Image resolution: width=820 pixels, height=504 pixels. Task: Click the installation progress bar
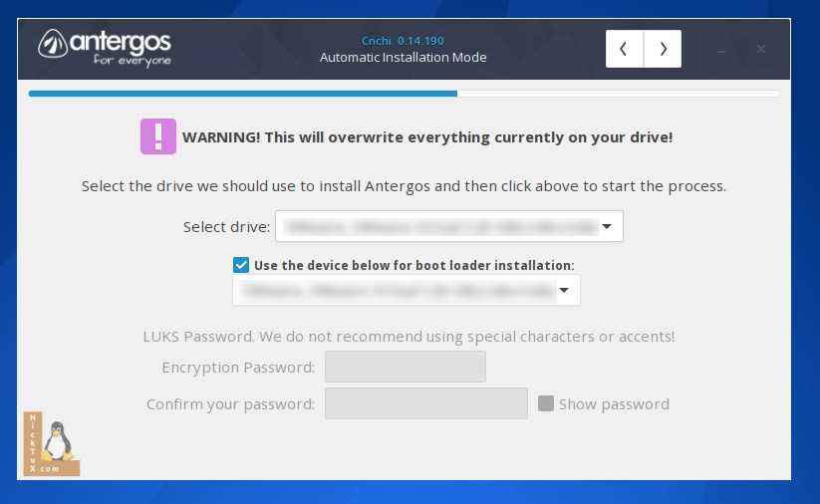(404, 94)
